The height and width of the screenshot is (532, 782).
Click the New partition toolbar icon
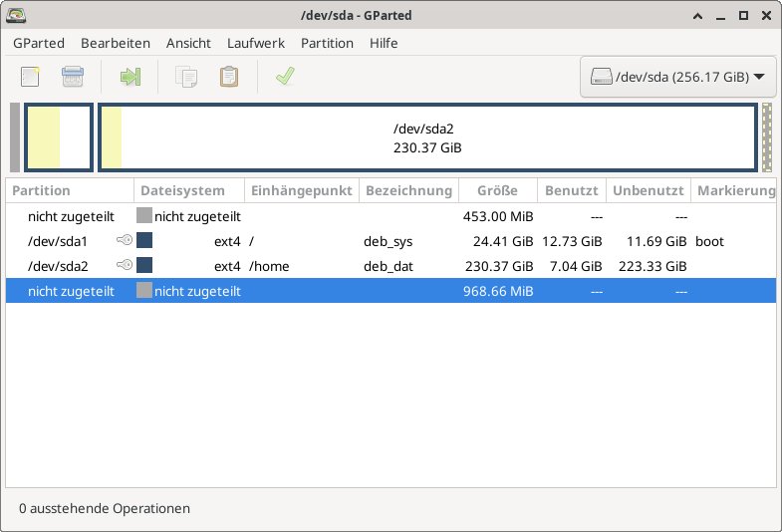click(30, 77)
